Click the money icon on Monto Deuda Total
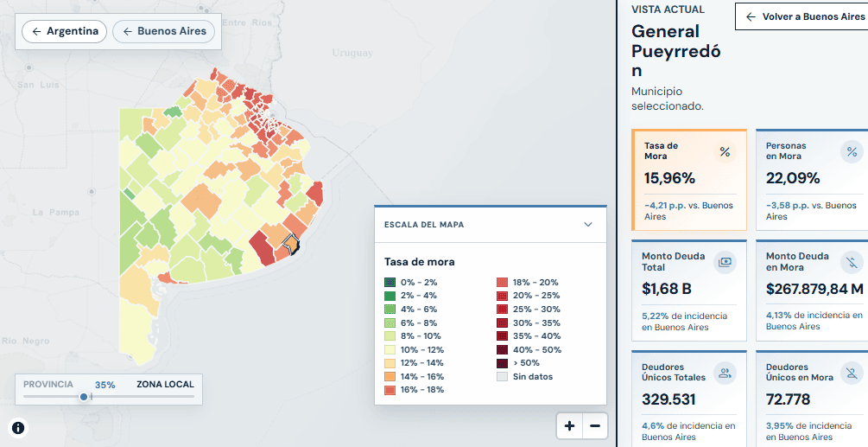Viewport: 868px width, 447px height. [x=725, y=262]
